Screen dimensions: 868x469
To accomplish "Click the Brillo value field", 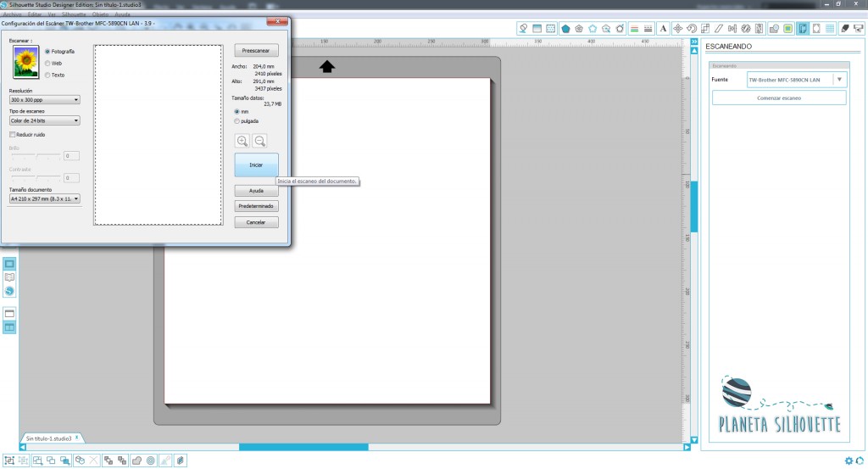I will coord(71,156).
